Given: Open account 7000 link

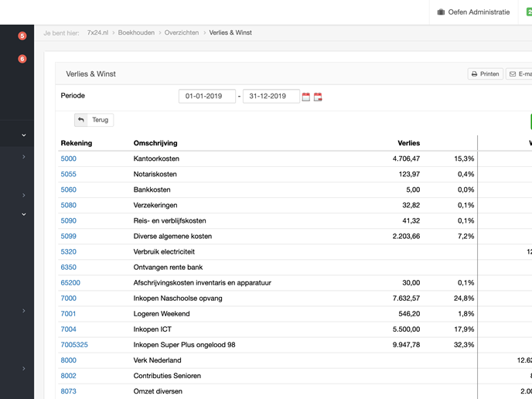Looking at the screenshot, I should (x=69, y=298).
